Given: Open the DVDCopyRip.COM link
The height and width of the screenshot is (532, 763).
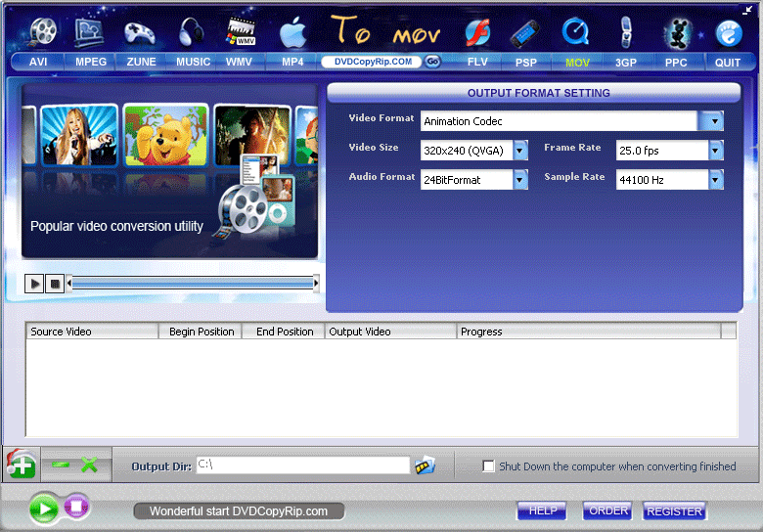Looking at the screenshot, I should click(373, 62).
